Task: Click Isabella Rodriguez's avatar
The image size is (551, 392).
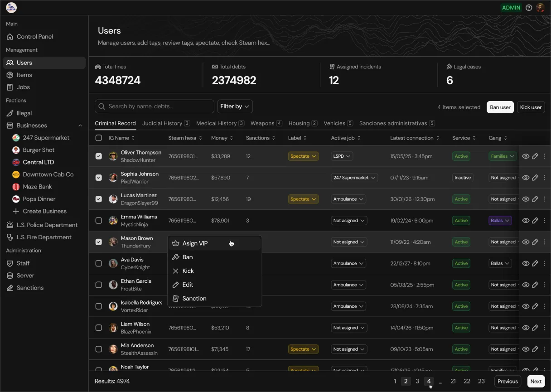Action: (x=113, y=306)
